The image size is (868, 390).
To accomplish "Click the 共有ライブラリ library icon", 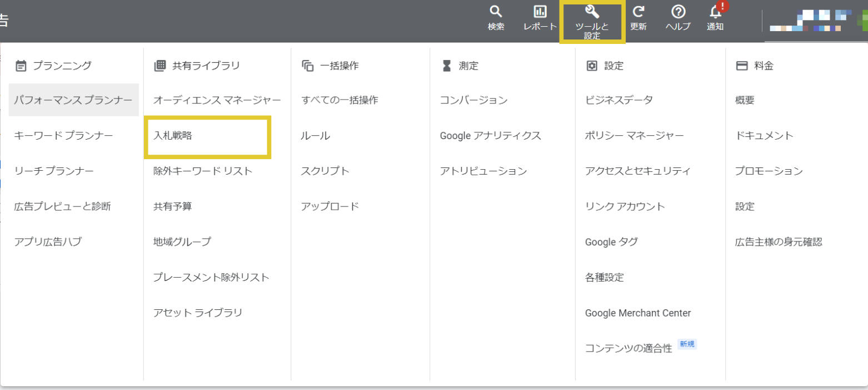I will 159,66.
